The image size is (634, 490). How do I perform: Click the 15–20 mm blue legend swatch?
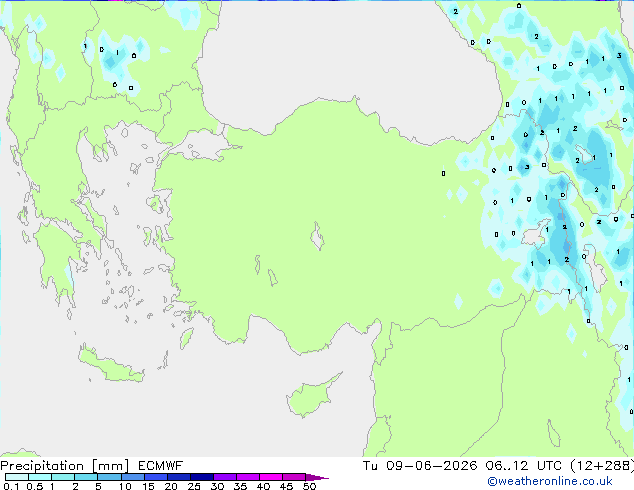click(x=155, y=477)
